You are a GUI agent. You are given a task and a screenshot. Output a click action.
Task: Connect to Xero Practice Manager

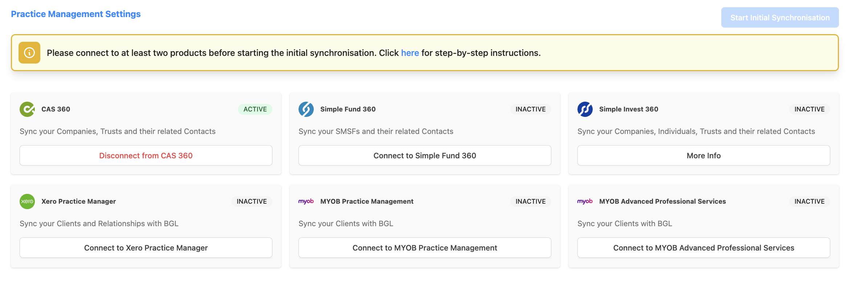[146, 248]
